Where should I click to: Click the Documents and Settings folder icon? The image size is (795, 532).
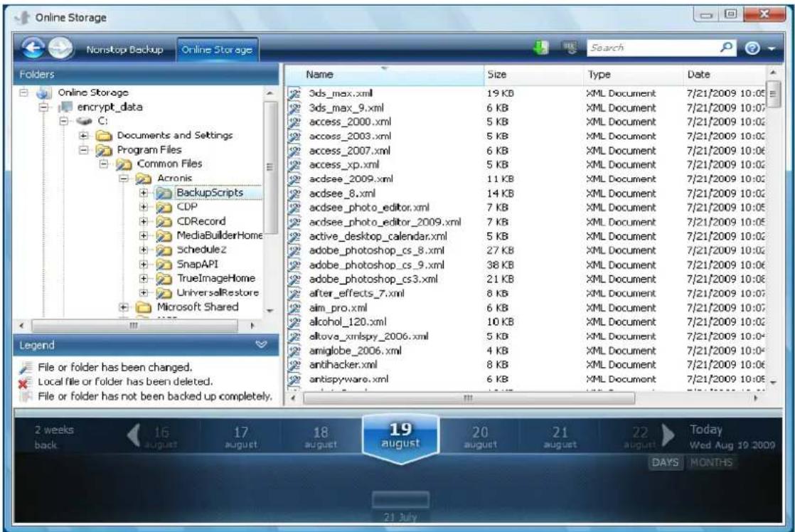point(103,135)
